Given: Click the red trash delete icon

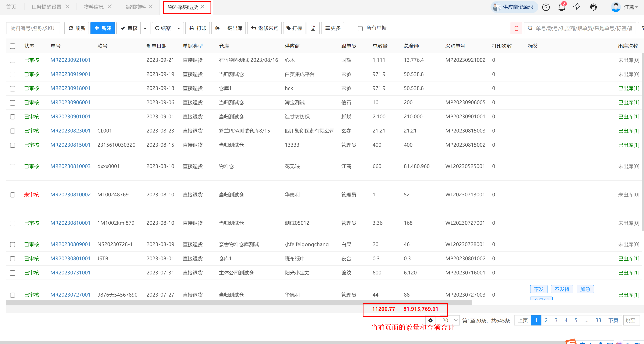Looking at the screenshot, I should pyautogui.click(x=516, y=28).
